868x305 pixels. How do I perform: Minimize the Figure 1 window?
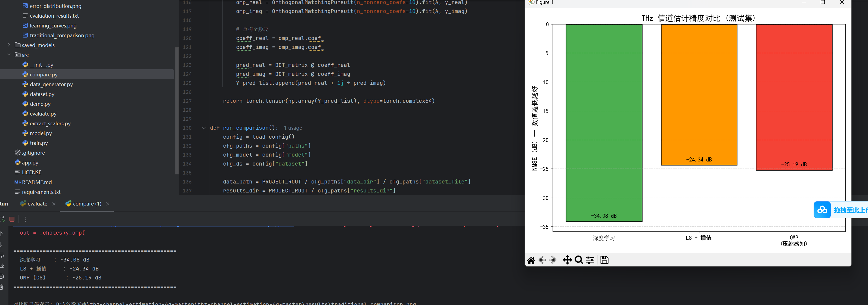[x=804, y=2]
